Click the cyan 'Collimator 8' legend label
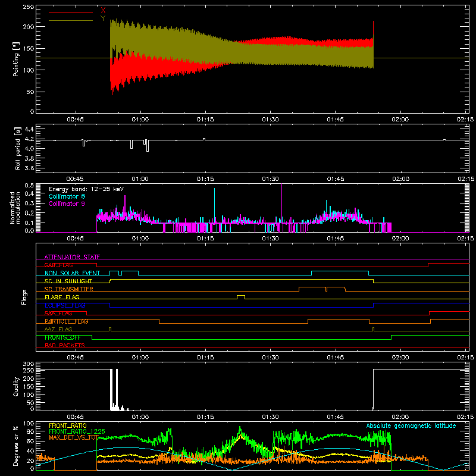 [67, 196]
